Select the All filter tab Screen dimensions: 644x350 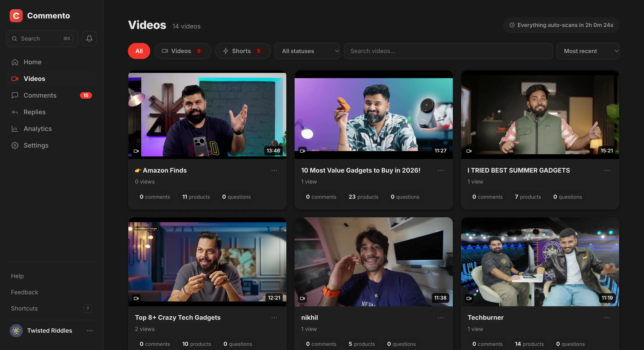[139, 51]
